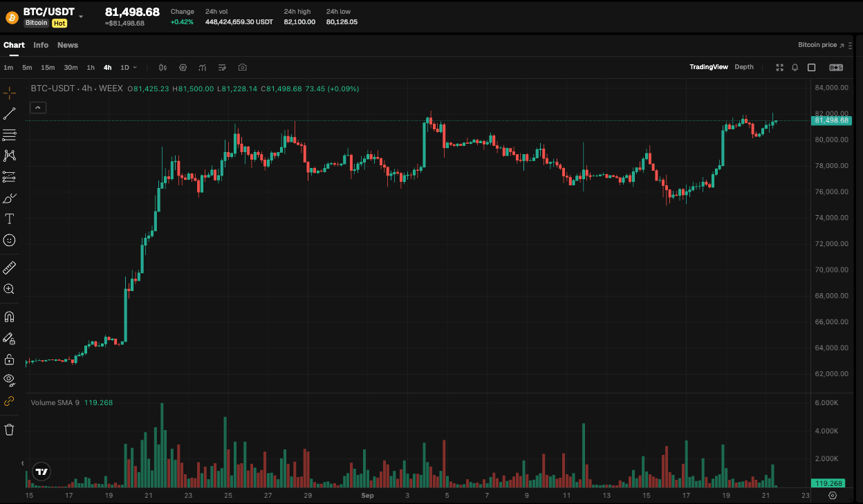Viewport: 863px width, 504px height.
Task: Select the TradingView chart view
Action: coord(709,67)
